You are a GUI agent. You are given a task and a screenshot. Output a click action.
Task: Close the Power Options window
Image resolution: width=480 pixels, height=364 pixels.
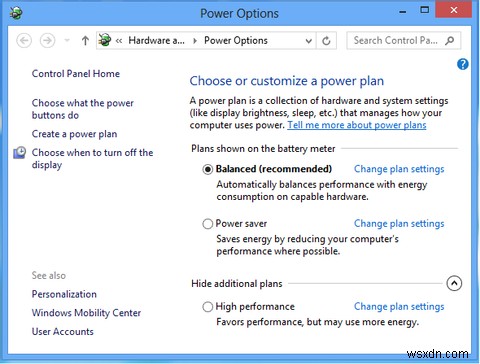453,10
